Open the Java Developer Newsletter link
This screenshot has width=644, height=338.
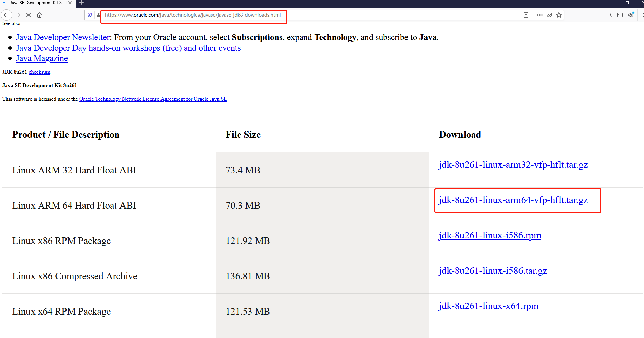coord(63,37)
